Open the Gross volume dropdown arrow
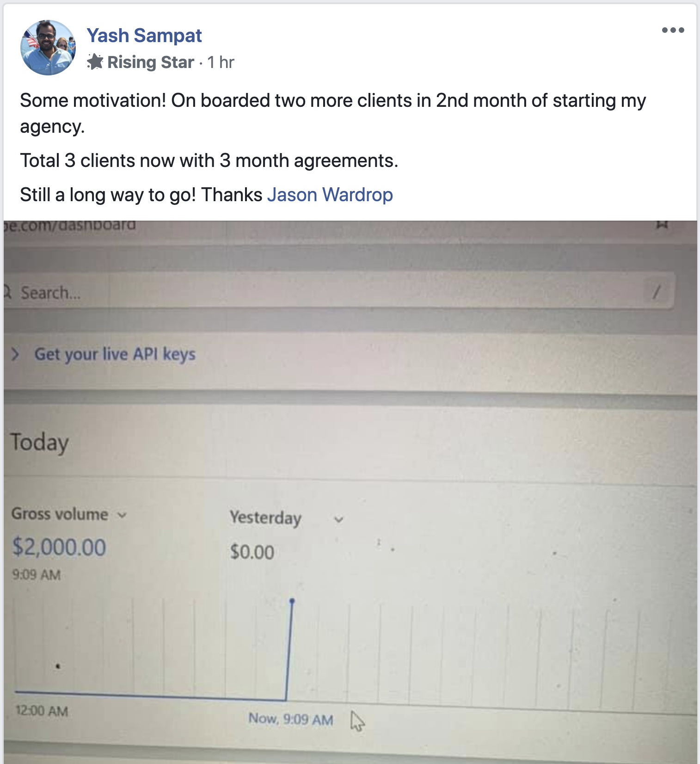Viewport: 700px width, 764px height. coord(122,515)
